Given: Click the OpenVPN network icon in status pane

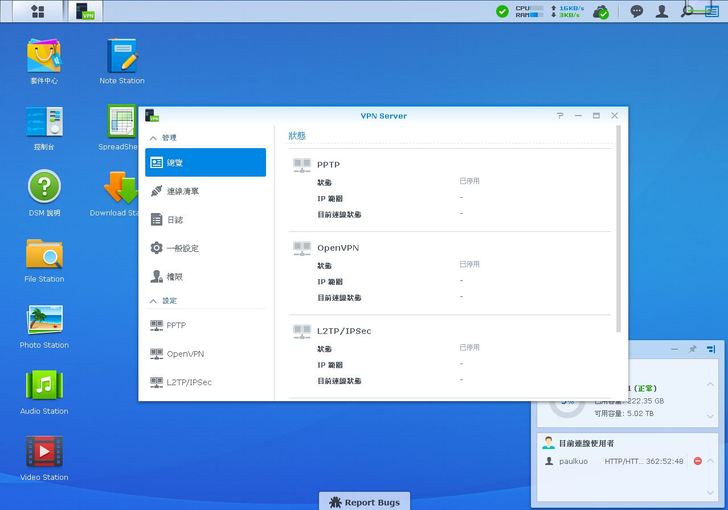Looking at the screenshot, I should 302,248.
